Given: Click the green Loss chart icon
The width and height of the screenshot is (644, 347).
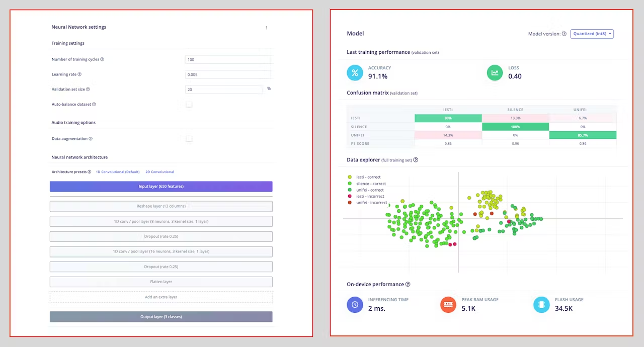Looking at the screenshot, I should click(x=495, y=72).
